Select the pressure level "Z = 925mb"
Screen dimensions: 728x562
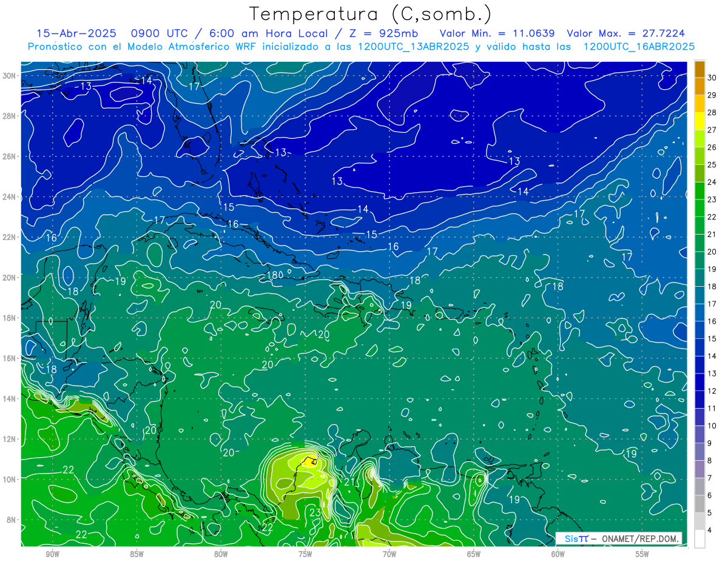pyautogui.click(x=383, y=33)
